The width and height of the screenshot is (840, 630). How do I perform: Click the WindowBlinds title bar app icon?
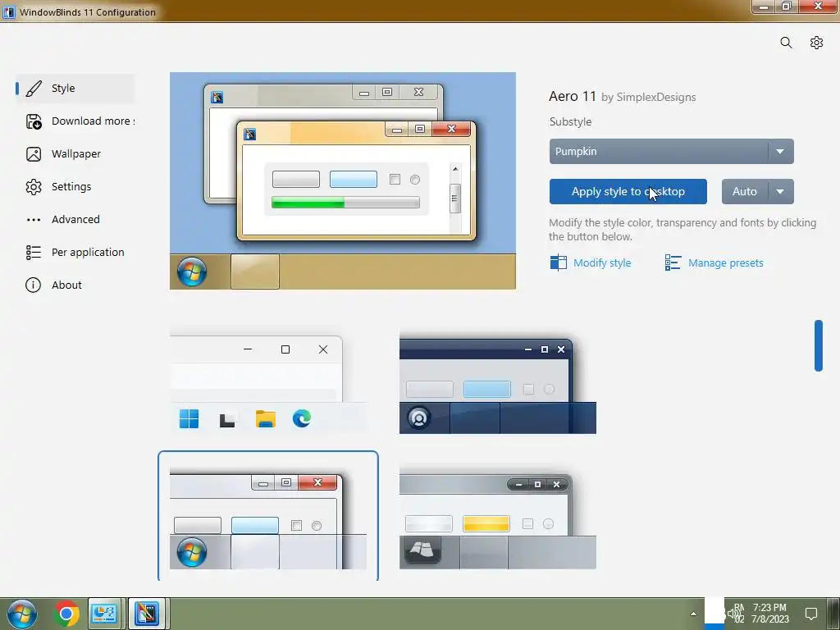pyautogui.click(x=8, y=11)
